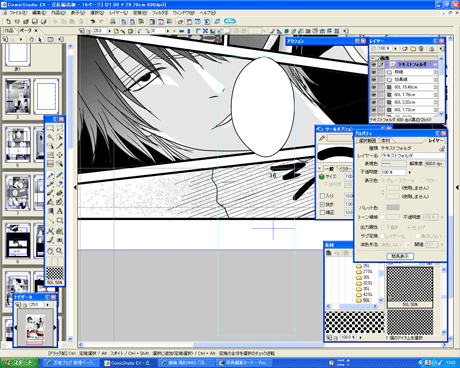460x368 pixels.
Task: Select the 効果線 layer name
Action: pos(401,80)
